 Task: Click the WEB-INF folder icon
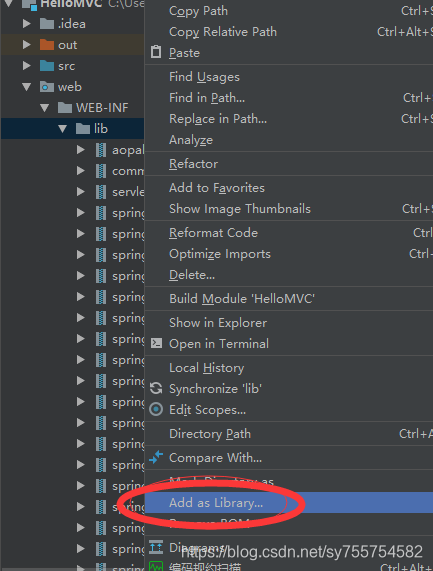(x=65, y=108)
